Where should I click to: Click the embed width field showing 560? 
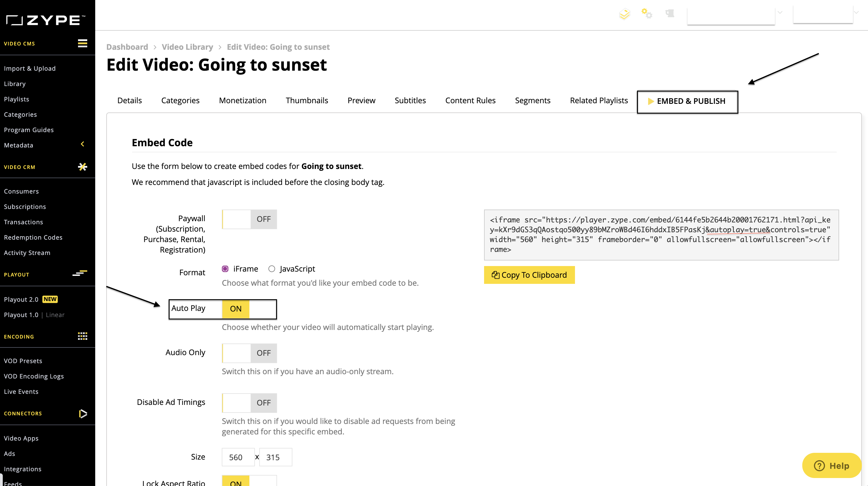238,457
